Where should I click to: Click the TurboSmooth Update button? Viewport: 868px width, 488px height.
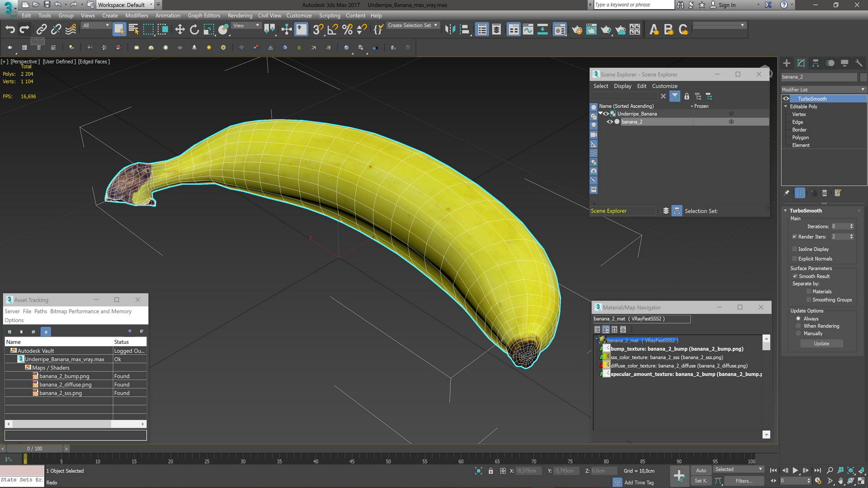[821, 343]
